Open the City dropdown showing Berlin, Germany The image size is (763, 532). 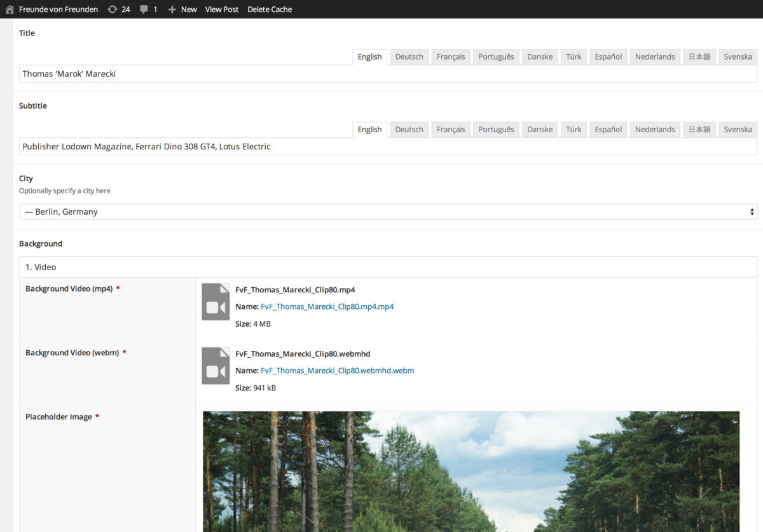pos(388,212)
